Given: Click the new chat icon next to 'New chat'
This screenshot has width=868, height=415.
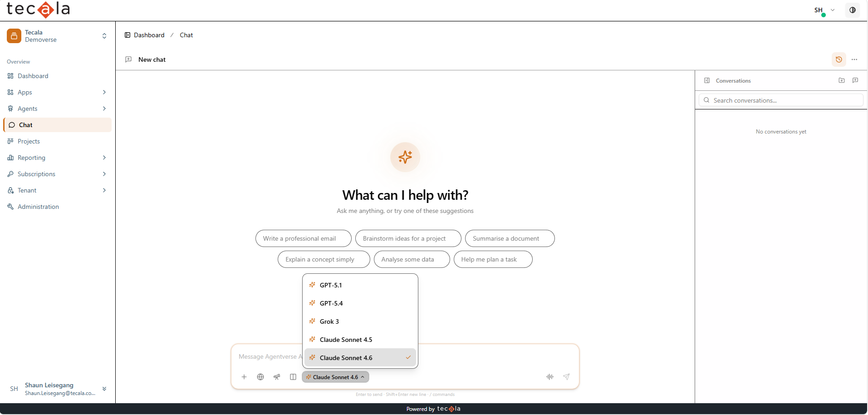Looking at the screenshot, I should pyautogui.click(x=128, y=59).
